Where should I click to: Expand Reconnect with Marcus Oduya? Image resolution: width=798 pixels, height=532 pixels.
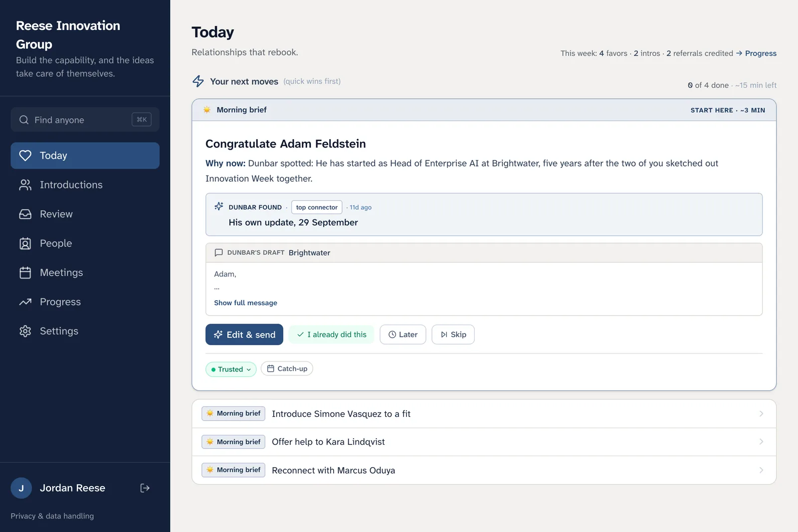click(484, 470)
